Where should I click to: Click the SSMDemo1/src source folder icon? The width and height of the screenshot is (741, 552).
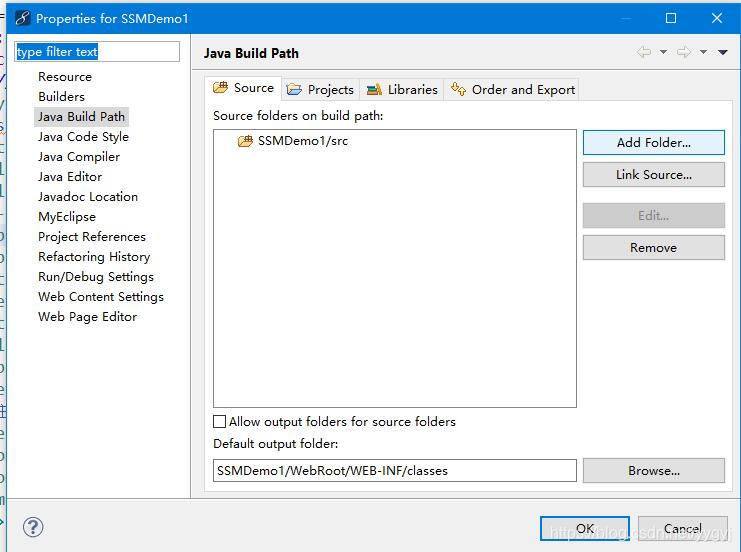245,141
